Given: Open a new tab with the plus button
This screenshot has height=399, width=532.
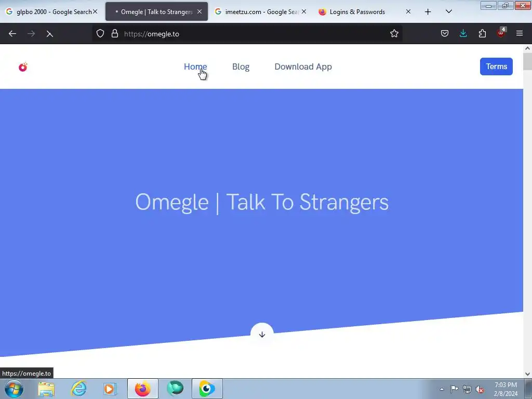Looking at the screenshot, I should 428,12.
